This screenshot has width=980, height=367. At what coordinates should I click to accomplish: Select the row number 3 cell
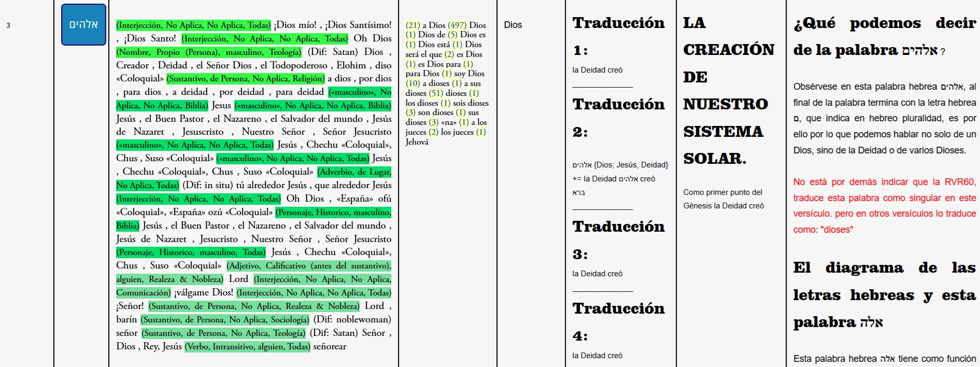click(x=8, y=25)
